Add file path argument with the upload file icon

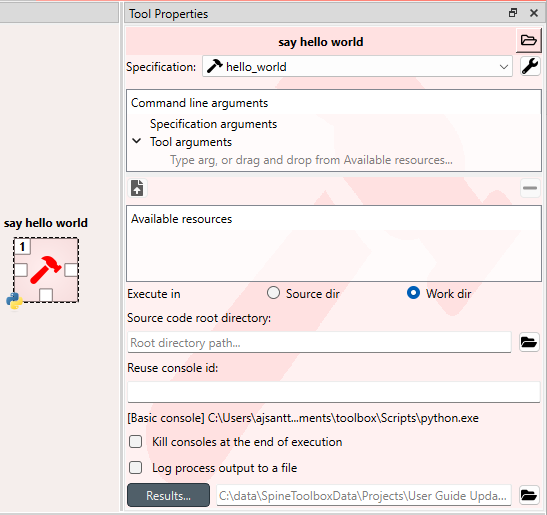[137, 188]
